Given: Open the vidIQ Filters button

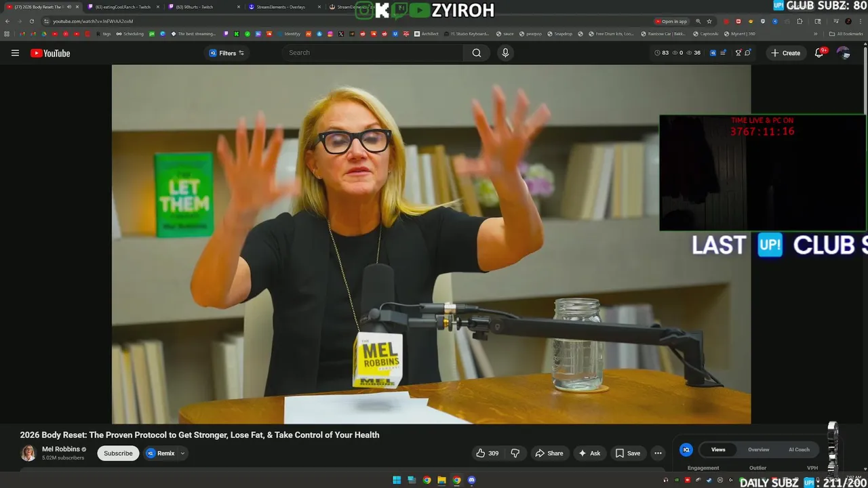Looking at the screenshot, I should pyautogui.click(x=226, y=53).
